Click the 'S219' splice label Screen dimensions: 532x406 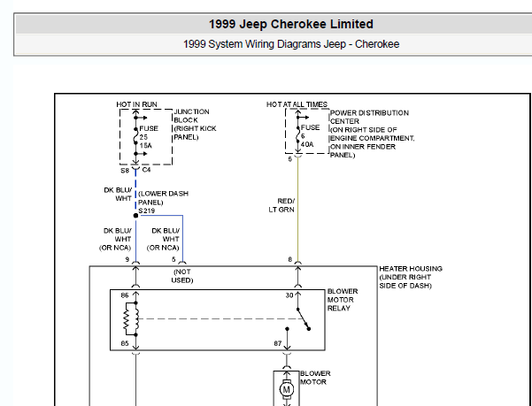click(x=147, y=211)
